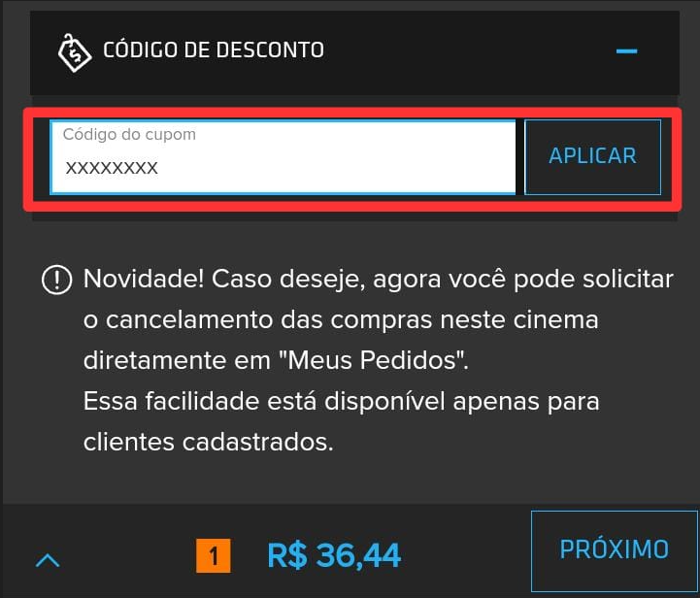This screenshot has height=598, width=700.
Task: Focus the Código do cupom input field
Action: coord(283,157)
